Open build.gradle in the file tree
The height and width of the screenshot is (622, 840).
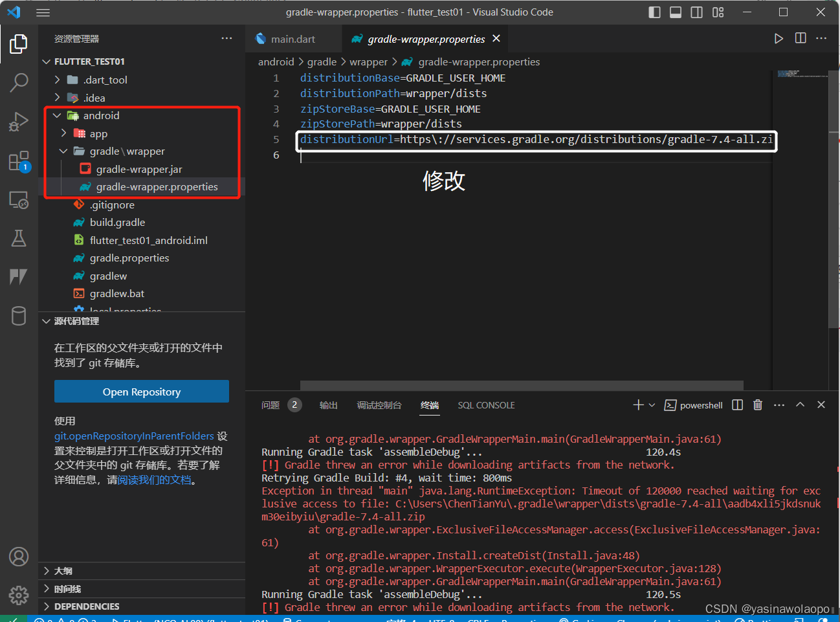pyautogui.click(x=117, y=222)
